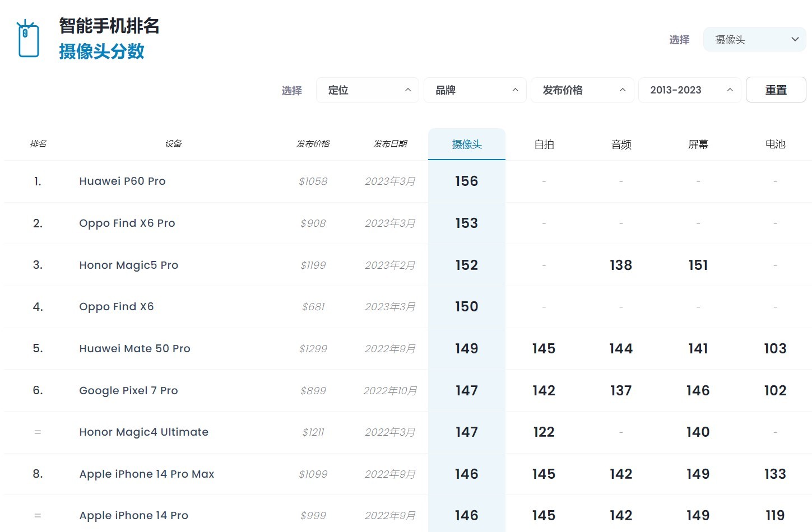This screenshot has height=532, width=812.
Task: Switch to the 屏幕 score column
Action: (x=698, y=144)
